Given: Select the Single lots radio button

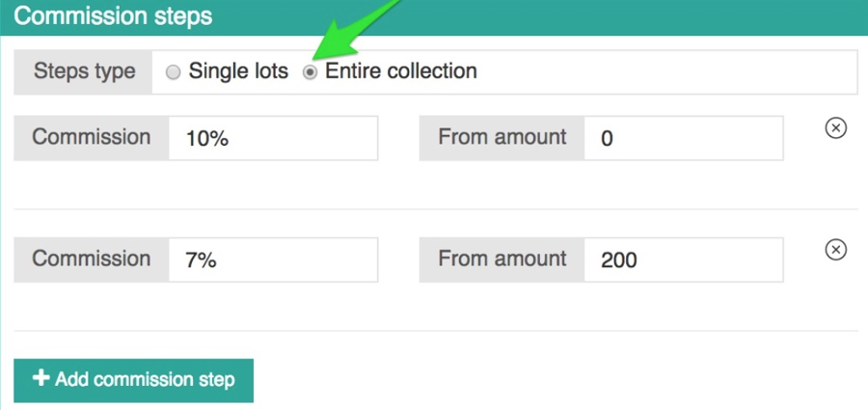Looking at the screenshot, I should pos(174,72).
